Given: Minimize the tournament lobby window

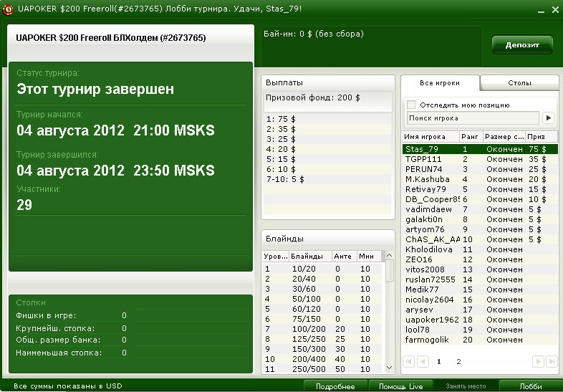Looking at the screenshot, I should pos(541,11).
